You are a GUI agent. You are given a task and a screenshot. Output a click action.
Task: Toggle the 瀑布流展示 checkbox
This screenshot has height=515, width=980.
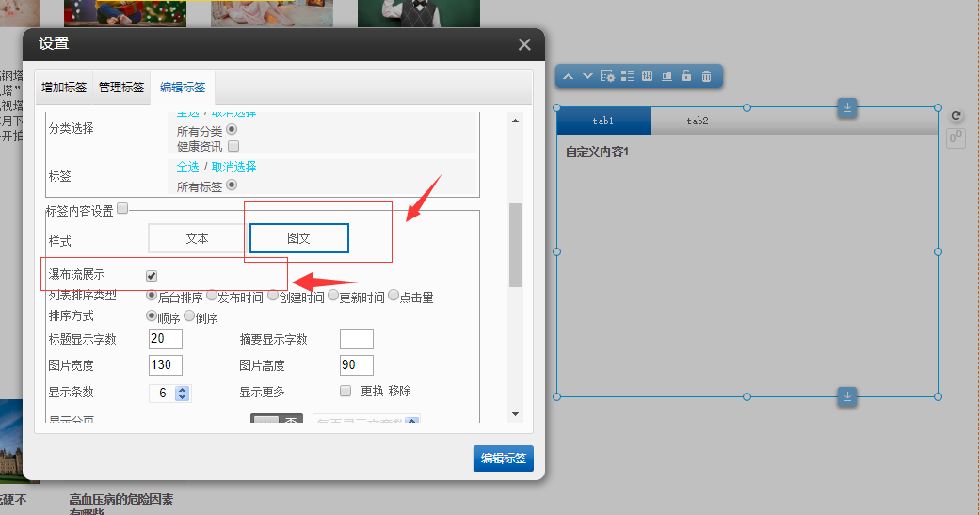pos(152,276)
